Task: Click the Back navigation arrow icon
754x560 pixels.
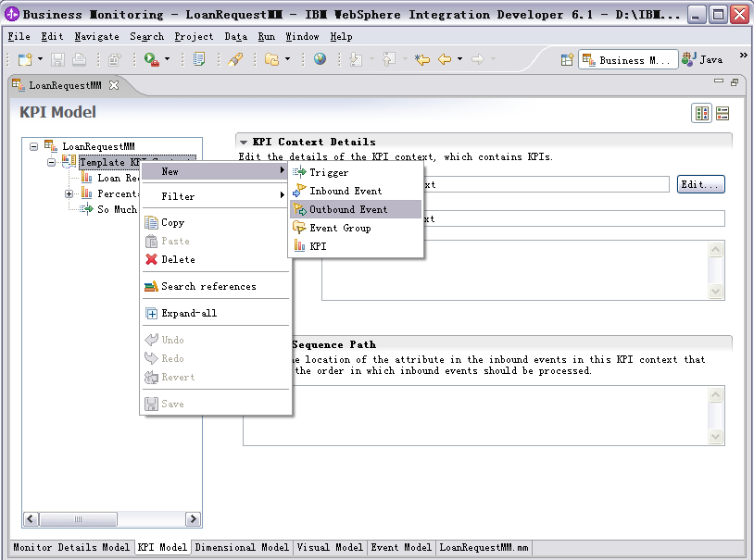Action: 445,59
